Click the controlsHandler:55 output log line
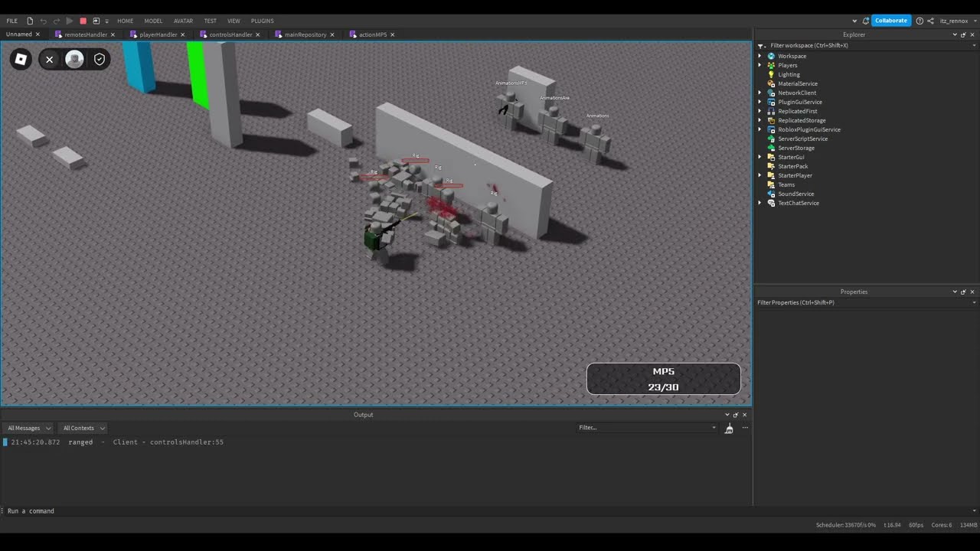 click(x=186, y=442)
